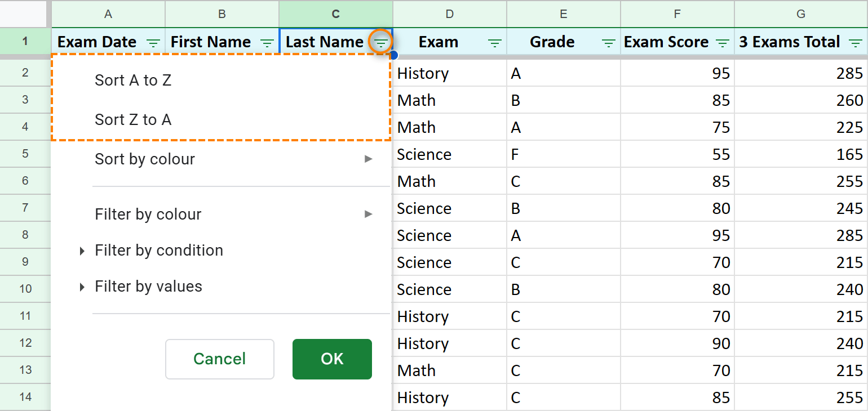Expand the Filter by values section

point(148,286)
